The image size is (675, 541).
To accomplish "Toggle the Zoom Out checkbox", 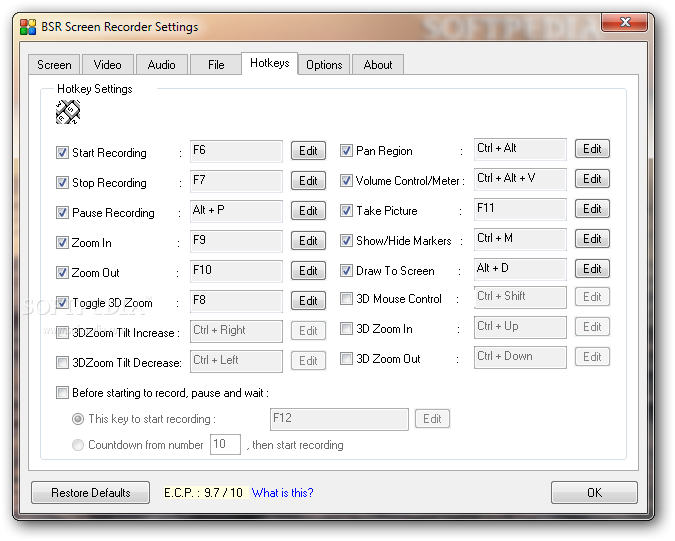I will click(62, 273).
